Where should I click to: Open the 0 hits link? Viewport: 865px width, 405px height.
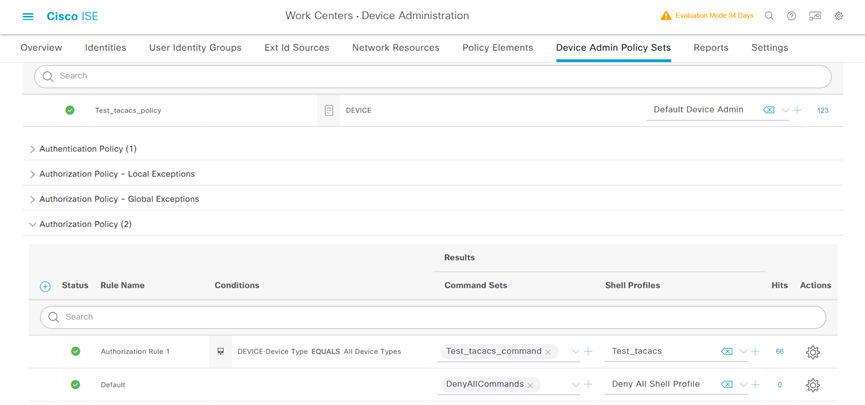click(779, 385)
